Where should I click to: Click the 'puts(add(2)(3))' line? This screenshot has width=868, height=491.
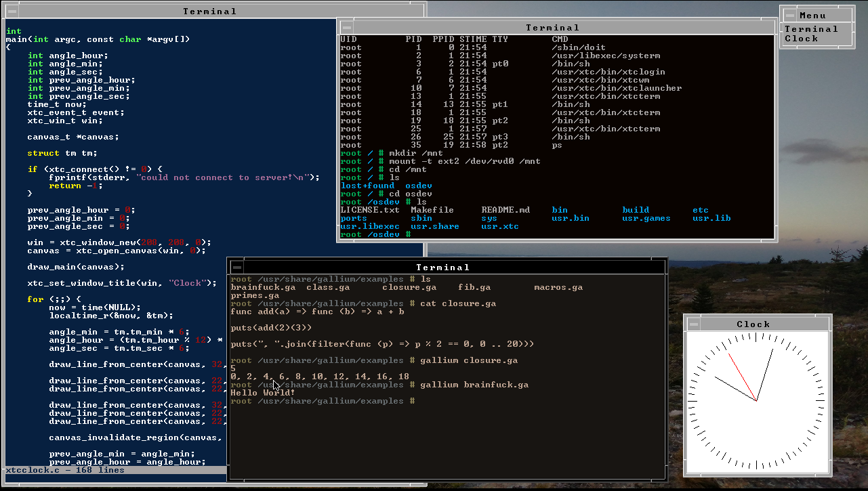point(271,328)
